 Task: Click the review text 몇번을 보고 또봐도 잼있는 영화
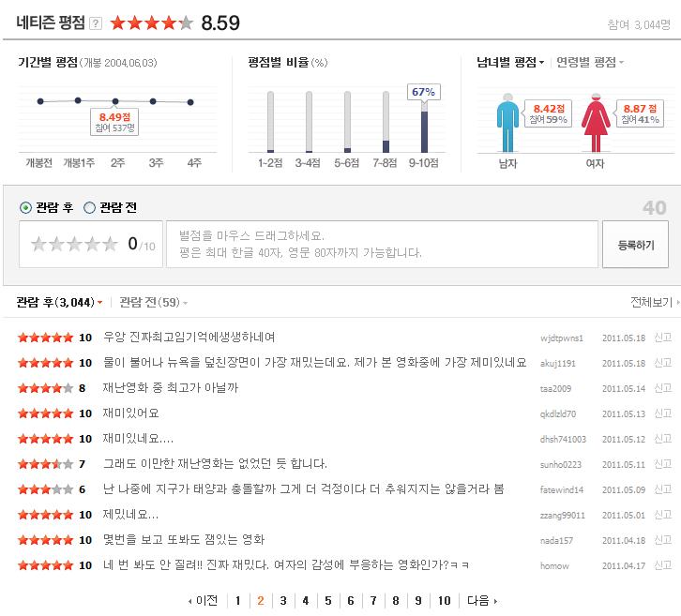[184, 540]
